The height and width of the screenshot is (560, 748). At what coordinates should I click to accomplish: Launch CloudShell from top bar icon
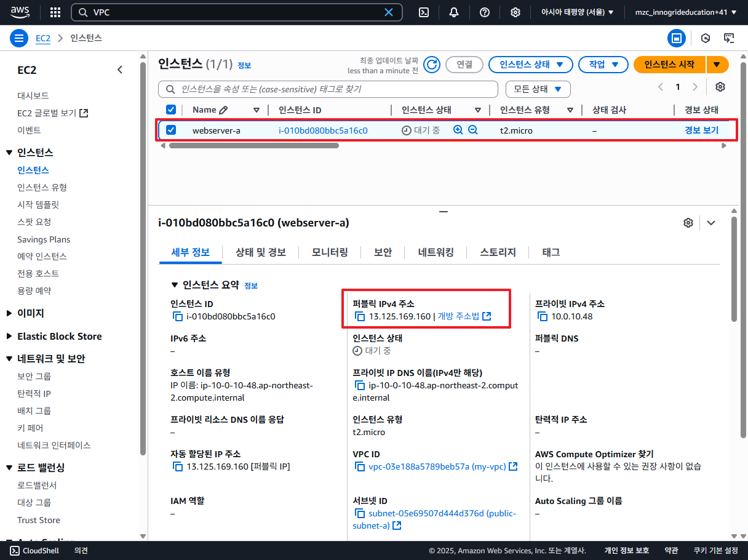[x=424, y=12]
